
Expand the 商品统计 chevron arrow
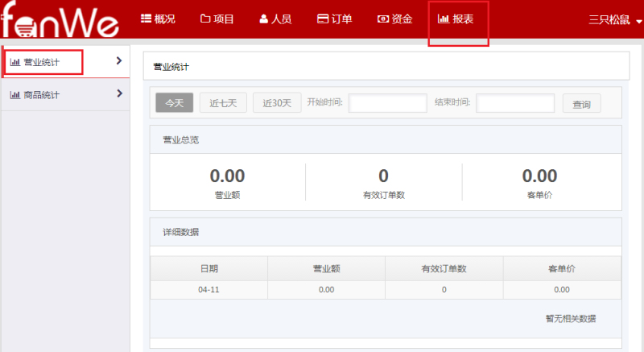[x=119, y=93]
